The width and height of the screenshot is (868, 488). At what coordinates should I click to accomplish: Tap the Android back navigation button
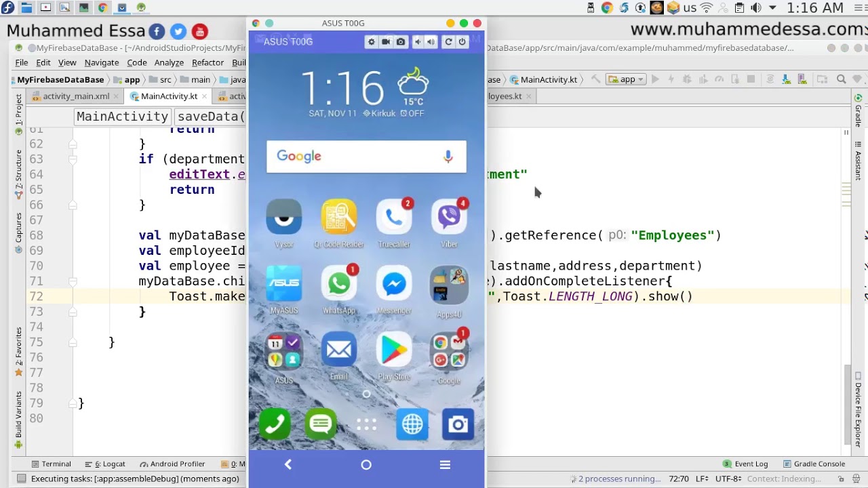point(288,464)
